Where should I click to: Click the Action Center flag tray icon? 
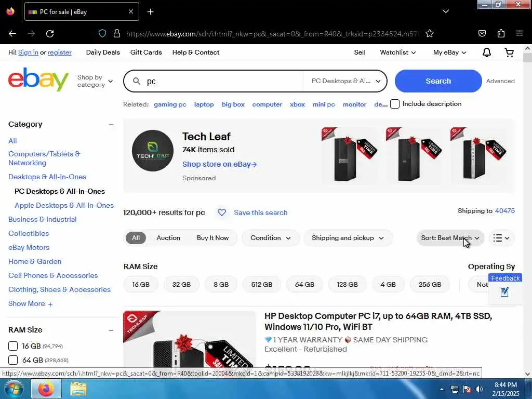(467, 389)
